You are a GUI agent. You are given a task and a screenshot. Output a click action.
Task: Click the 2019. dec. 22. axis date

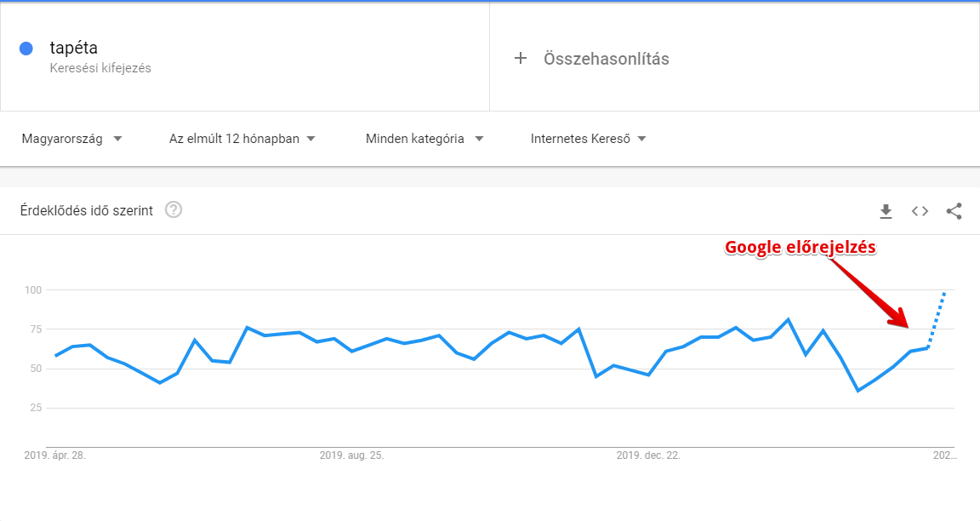tap(648, 455)
